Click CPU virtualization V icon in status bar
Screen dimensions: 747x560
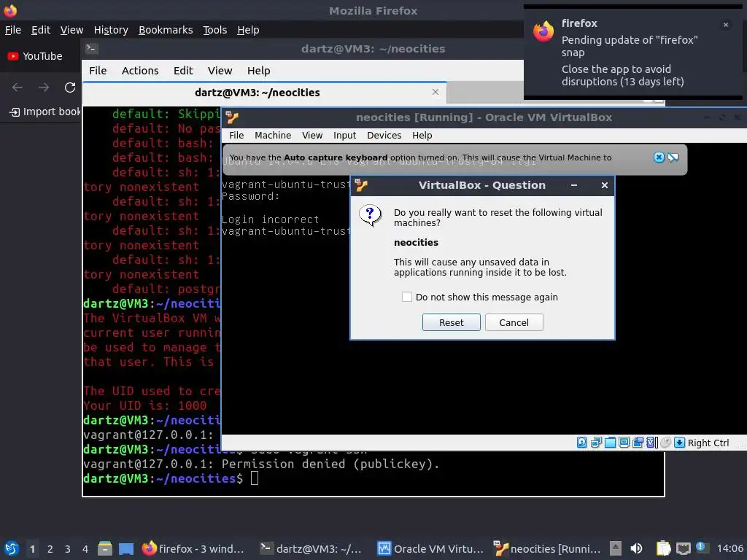coord(651,443)
